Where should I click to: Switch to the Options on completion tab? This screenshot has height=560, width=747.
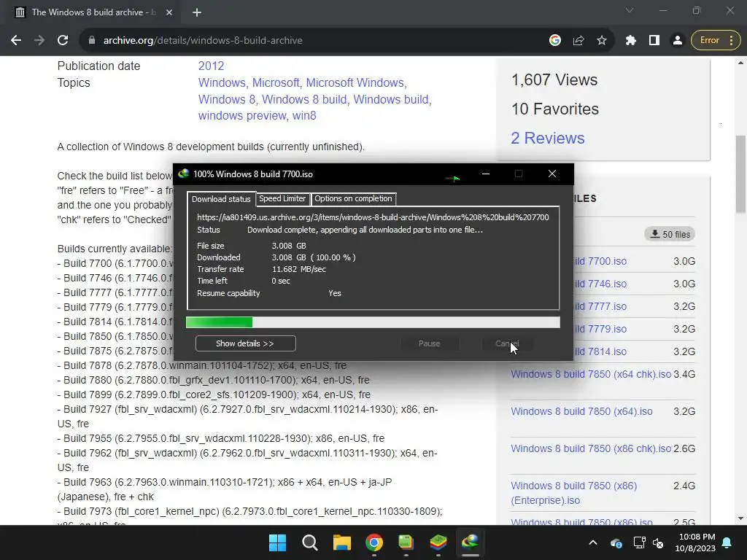point(354,198)
